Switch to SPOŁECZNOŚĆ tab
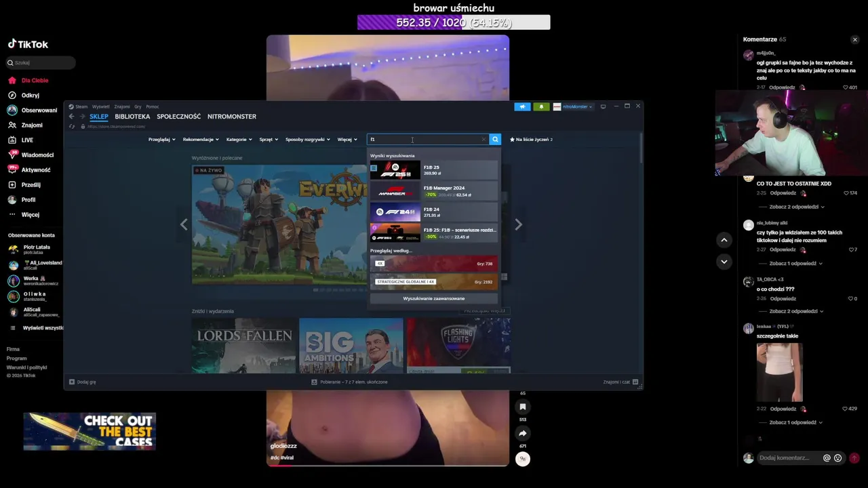Image resolution: width=868 pixels, height=488 pixels. (x=178, y=117)
